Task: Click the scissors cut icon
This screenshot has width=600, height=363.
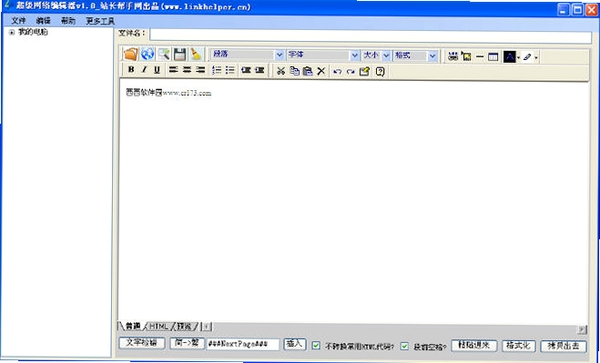Action: click(281, 71)
